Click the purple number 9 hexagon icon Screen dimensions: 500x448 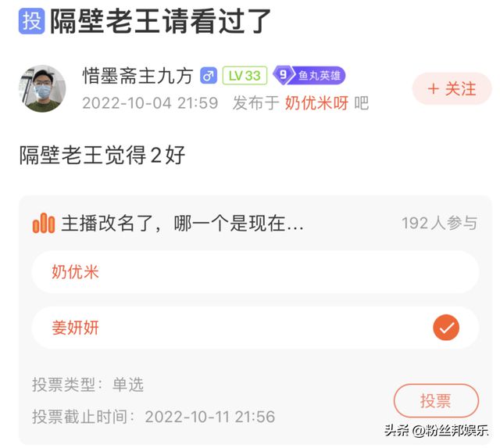tap(283, 75)
